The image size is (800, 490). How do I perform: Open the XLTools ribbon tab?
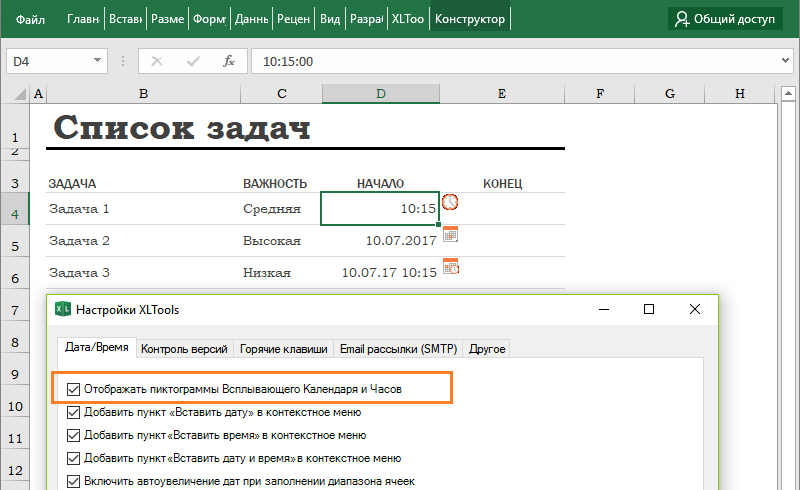pos(408,19)
